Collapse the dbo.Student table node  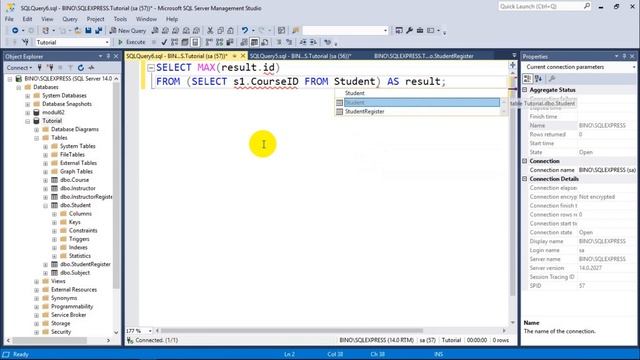(46, 205)
